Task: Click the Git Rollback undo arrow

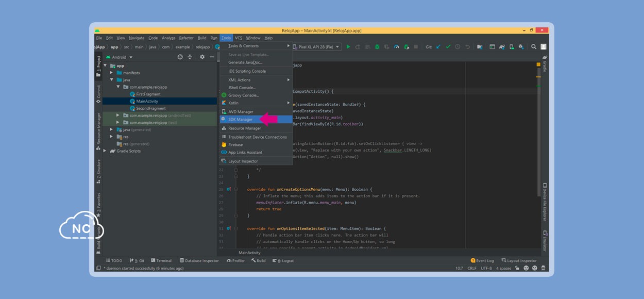Action: click(x=467, y=47)
